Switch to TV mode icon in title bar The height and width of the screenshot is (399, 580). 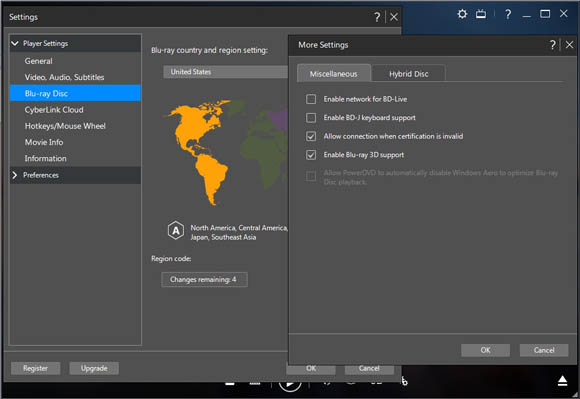[x=481, y=14]
